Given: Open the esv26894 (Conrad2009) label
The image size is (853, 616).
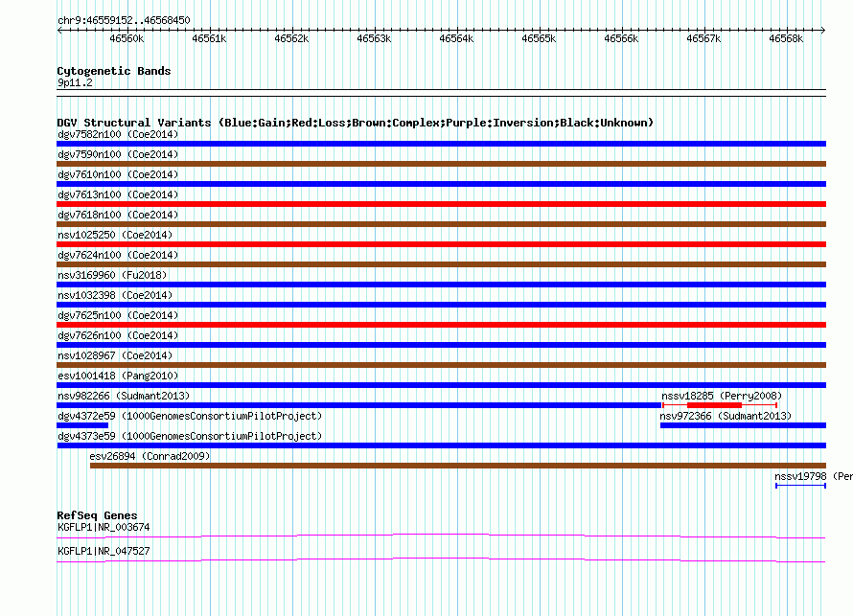Looking at the screenshot, I should coord(150,456).
